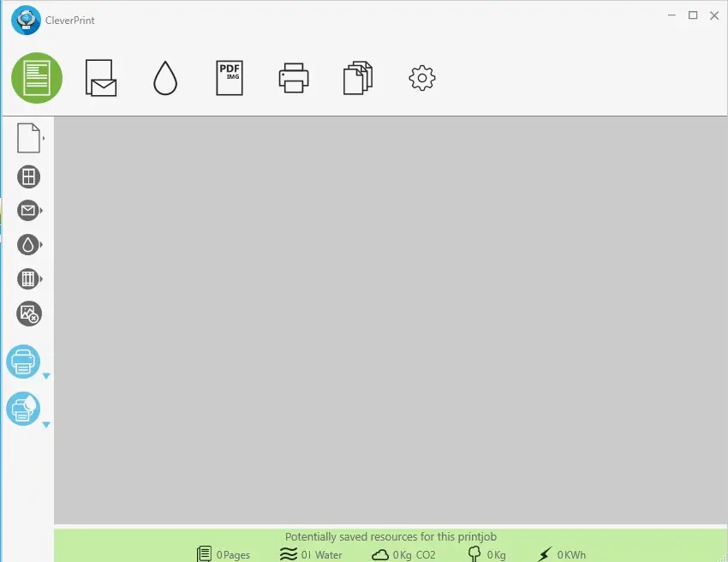Click the sidebar ink droplet round icon
Image resolution: width=728 pixels, height=562 pixels.
pyautogui.click(x=28, y=245)
